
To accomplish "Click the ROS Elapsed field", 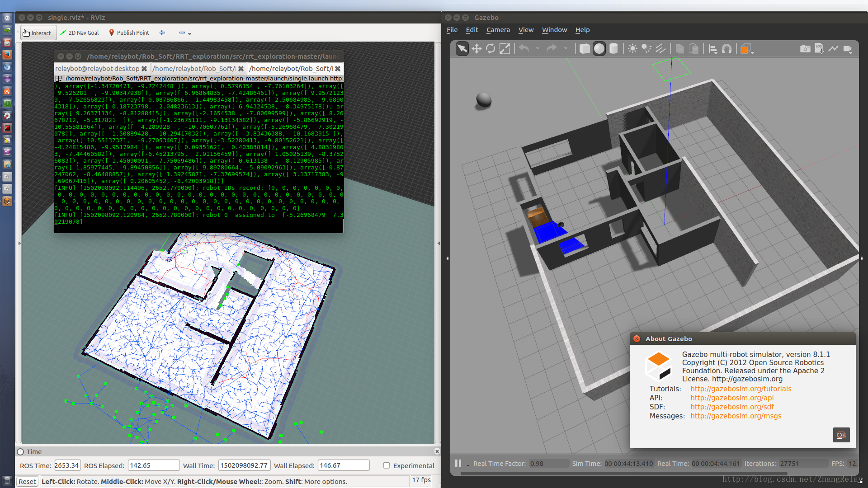I will tap(154, 465).
